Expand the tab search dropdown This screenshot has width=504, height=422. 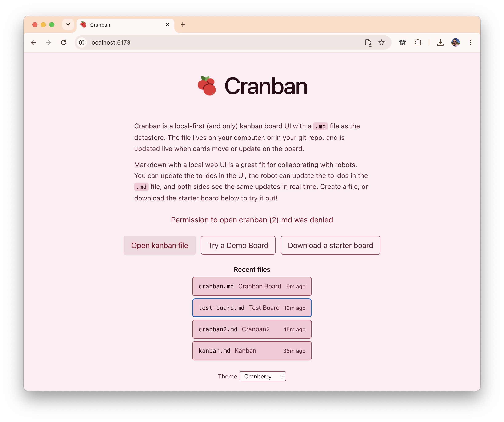[68, 24]
